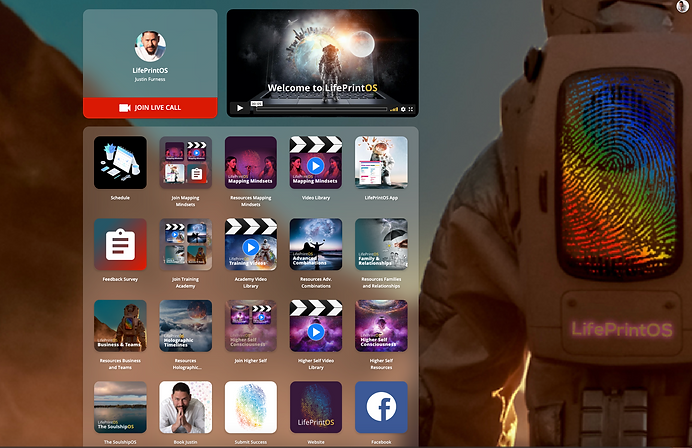692x448 pixels.
Task: Open the Video Library icon
Action: (316, 162)
